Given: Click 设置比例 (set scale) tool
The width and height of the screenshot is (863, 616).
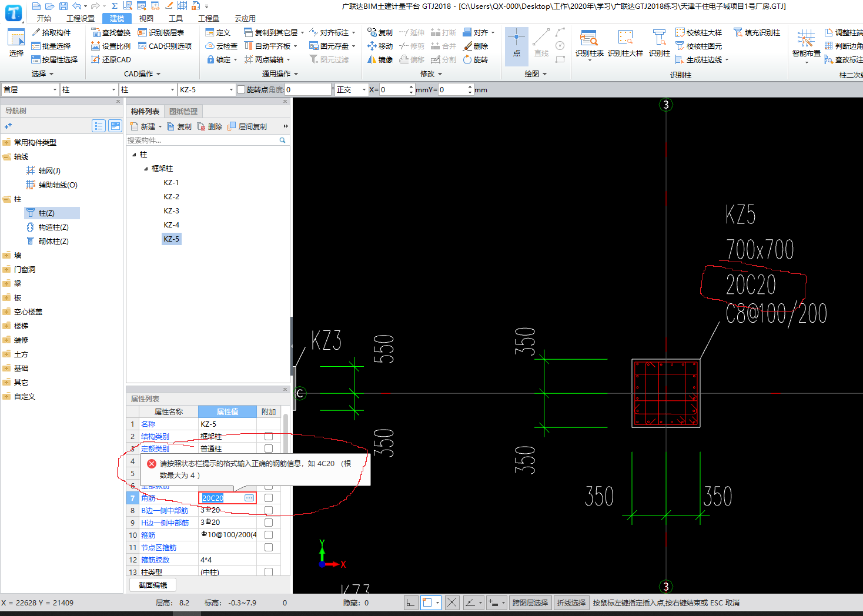Looking at the screenshot, I should 111,46.
